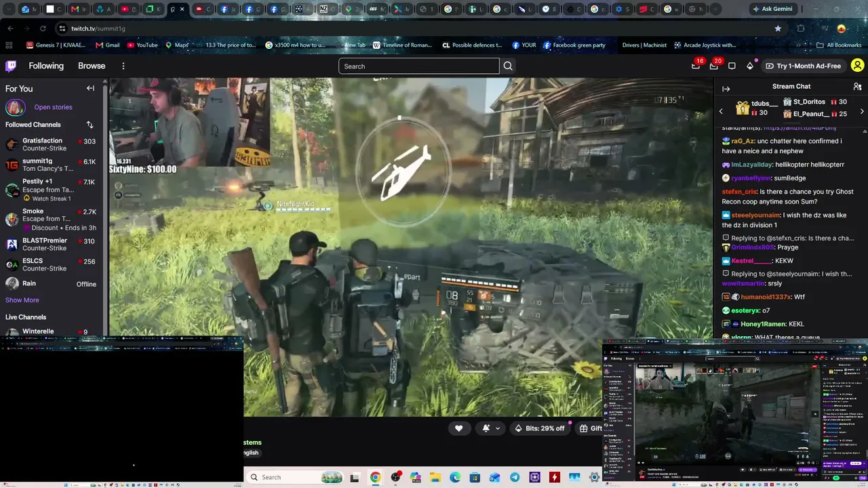
Task: Open Microsoft Store from the taskbar
Action: pos(475,477)
